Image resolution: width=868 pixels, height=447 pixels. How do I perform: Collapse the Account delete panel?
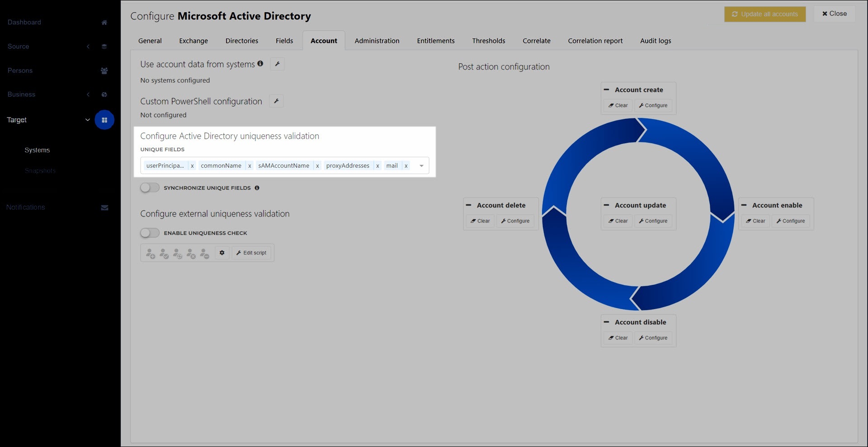pyautogui.click(x=468, y=205)
